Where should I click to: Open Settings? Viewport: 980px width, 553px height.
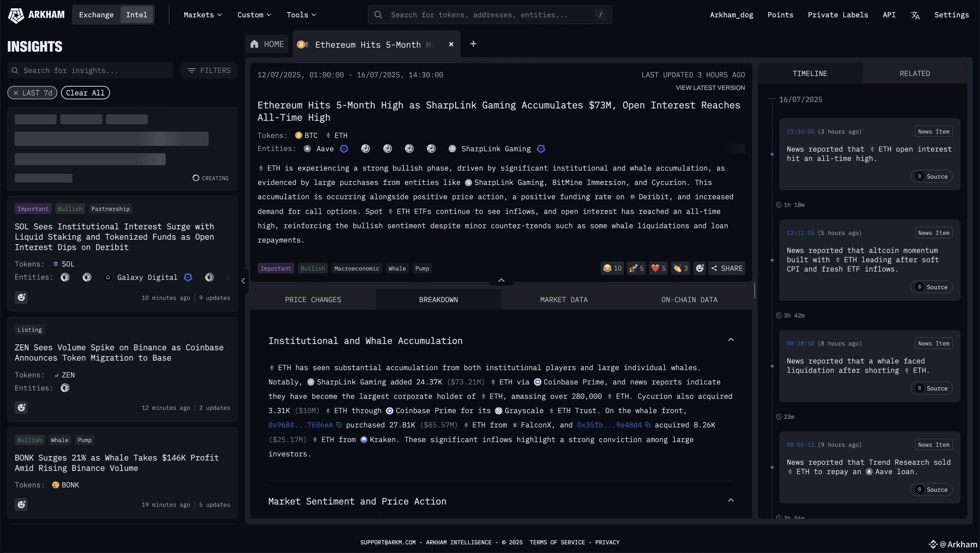(951, 15)
